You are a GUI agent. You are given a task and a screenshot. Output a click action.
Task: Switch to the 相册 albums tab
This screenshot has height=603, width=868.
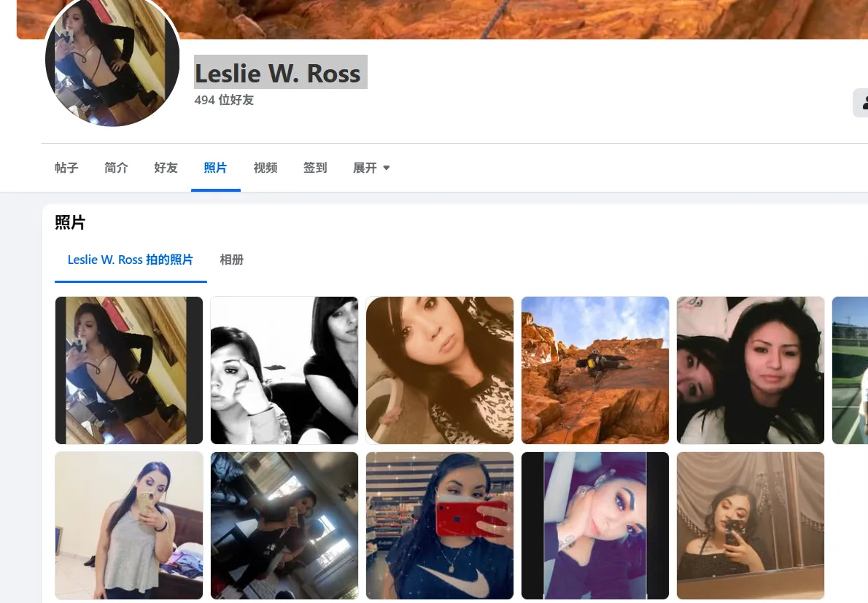click(x=231, y=260)
